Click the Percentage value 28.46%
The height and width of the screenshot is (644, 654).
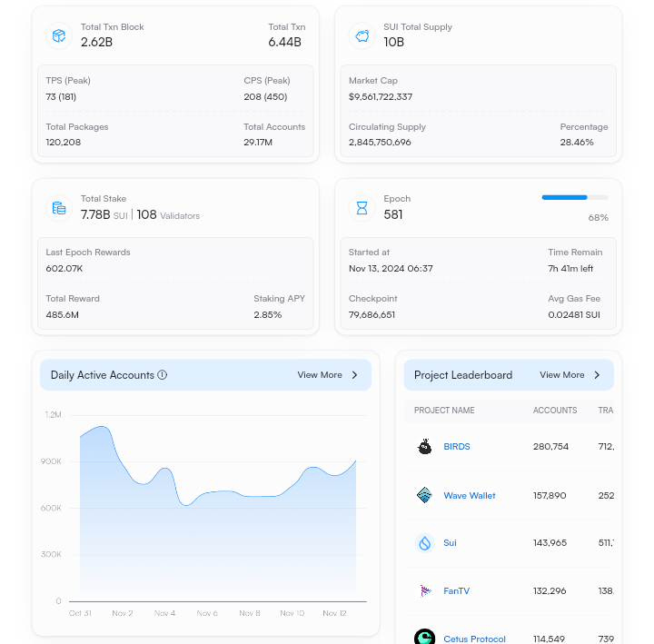click(x=577, y=143)
